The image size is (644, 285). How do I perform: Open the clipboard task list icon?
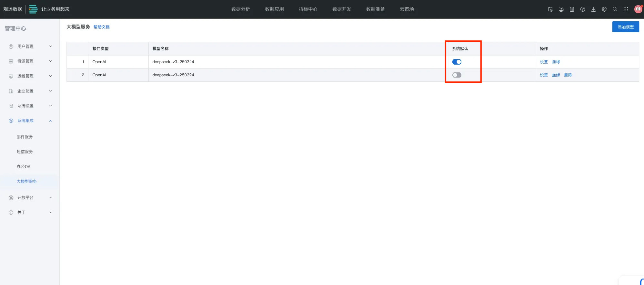[572, 9]
